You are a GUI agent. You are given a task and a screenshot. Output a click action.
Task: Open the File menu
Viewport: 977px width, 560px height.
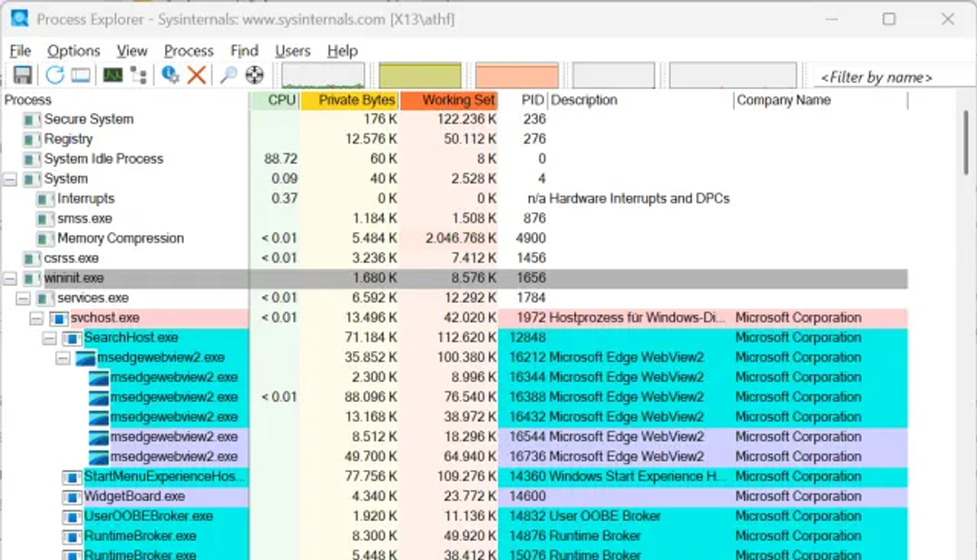click(20, 50)
